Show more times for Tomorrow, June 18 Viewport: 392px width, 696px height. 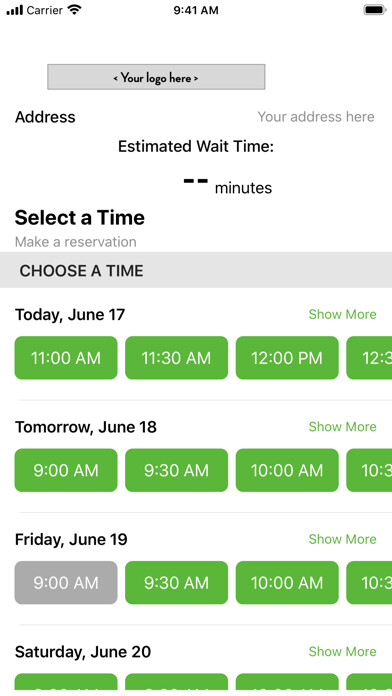coord(342,427)
